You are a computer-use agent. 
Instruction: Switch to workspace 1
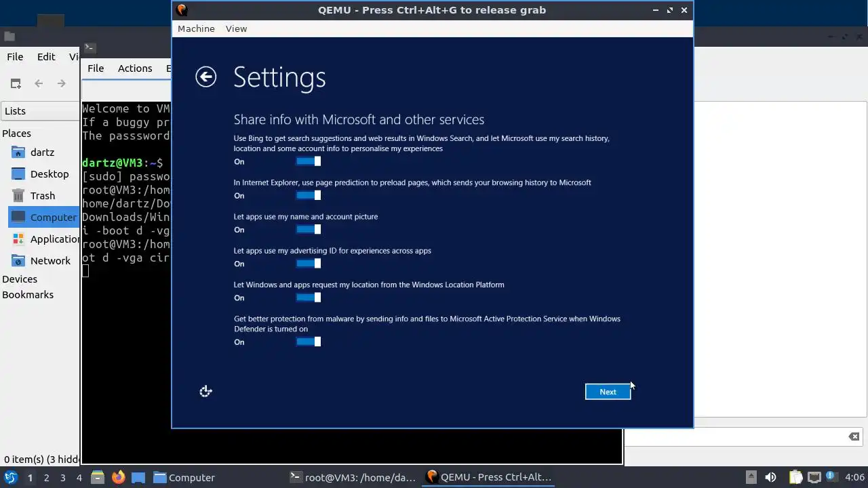click(30, 477)
